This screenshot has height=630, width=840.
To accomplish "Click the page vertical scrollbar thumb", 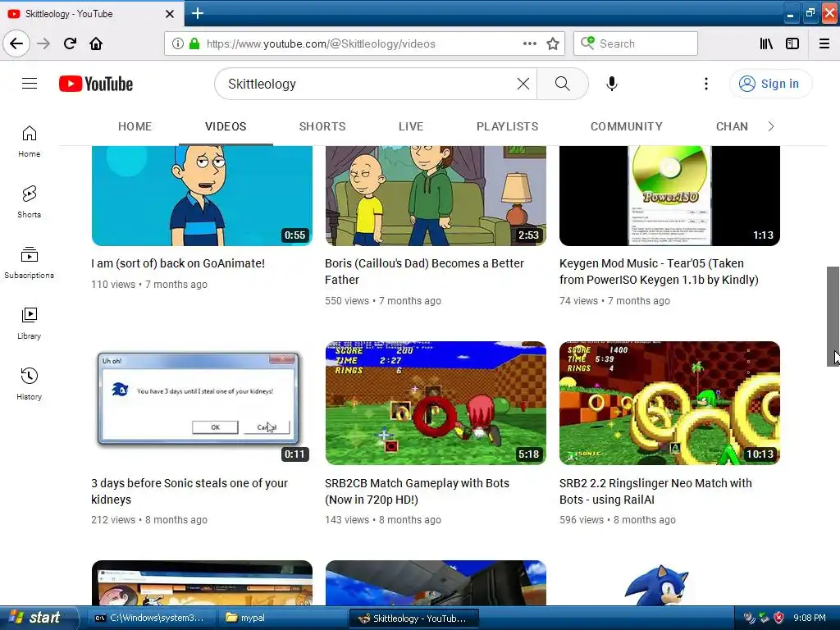I will click(833, 316).
